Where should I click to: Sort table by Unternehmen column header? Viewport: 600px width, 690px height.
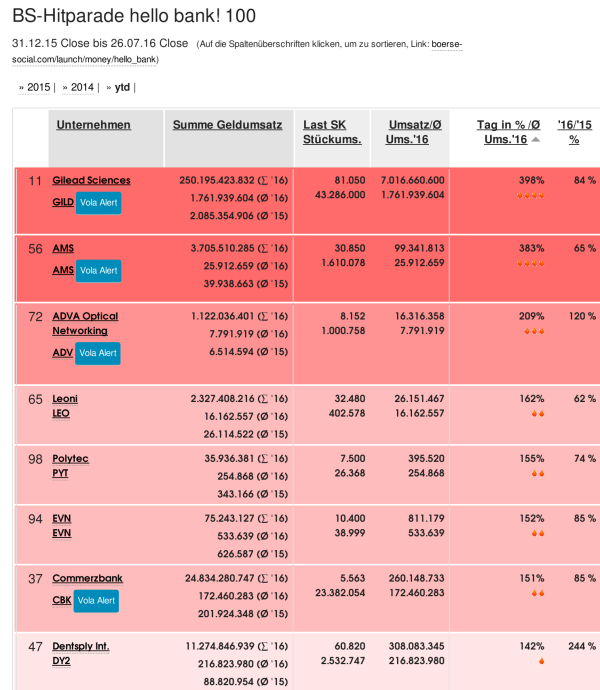pyautogui.click(x=94, y=125)
